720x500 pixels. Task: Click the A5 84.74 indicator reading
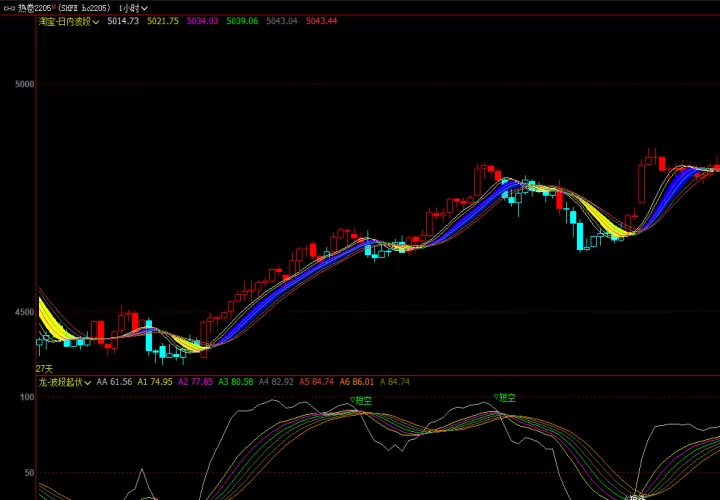pos(317,382)
